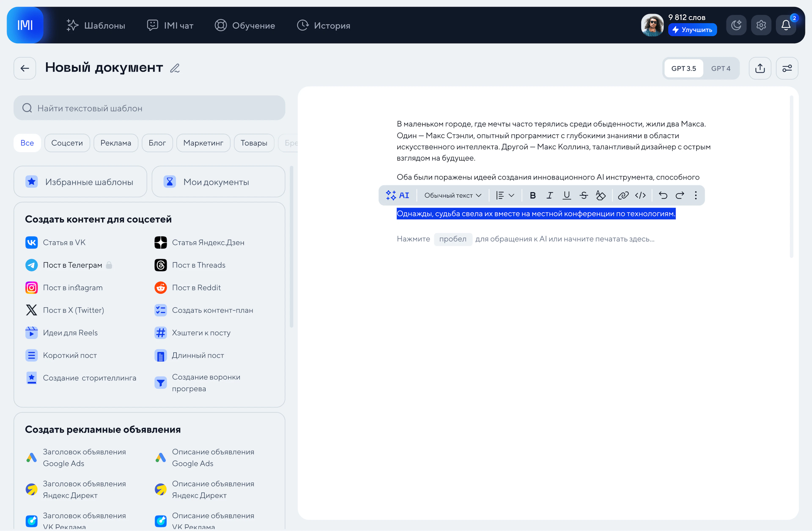This screenshot has width=812, height=531.
Task: Open text alignment dropdown
Action: tap(505, 195)
